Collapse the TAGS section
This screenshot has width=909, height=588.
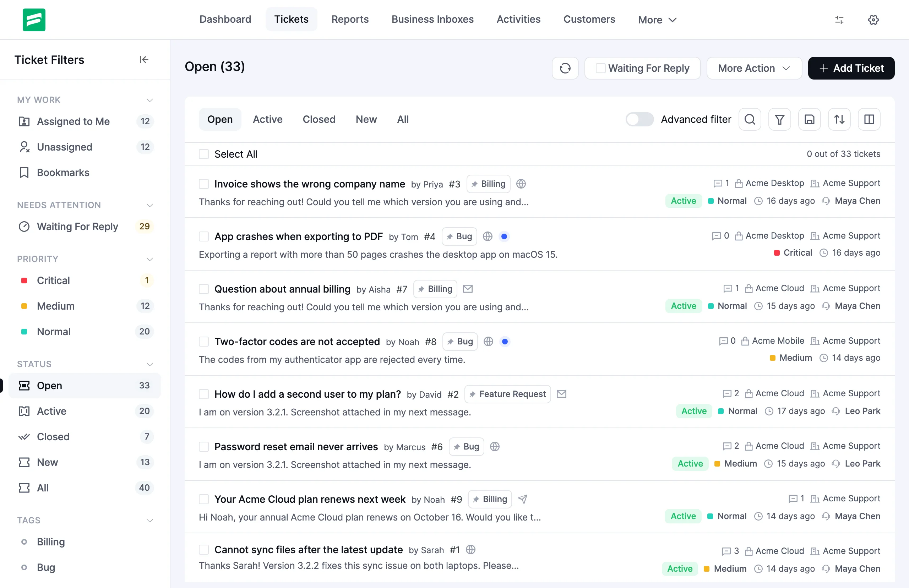pyautogui.click(x=149, y=521)
